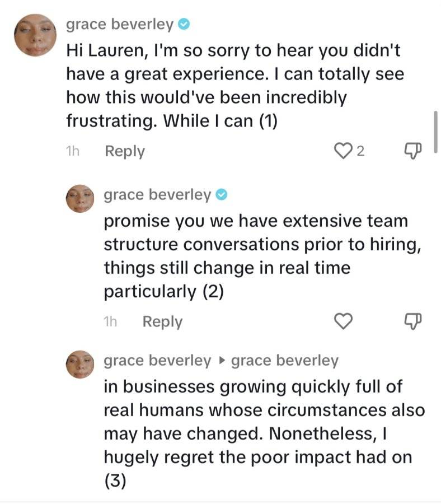Open replied-to grace beverley name after arrow
The width and height of the screenshot is (441, 504).
(284, 361)
